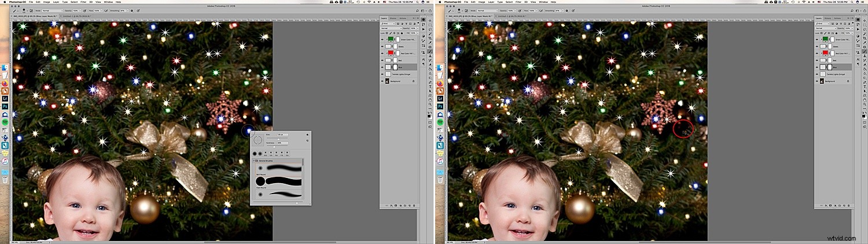Screen dimensions: 868x244
Task: Hide Green Color Fill layer in left window
Action: point(382,39)
